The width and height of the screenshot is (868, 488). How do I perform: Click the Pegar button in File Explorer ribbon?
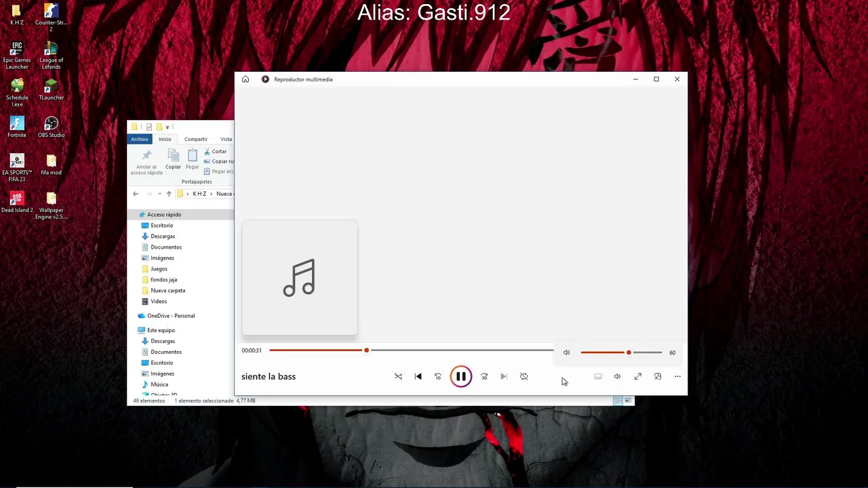pos(193,160)
